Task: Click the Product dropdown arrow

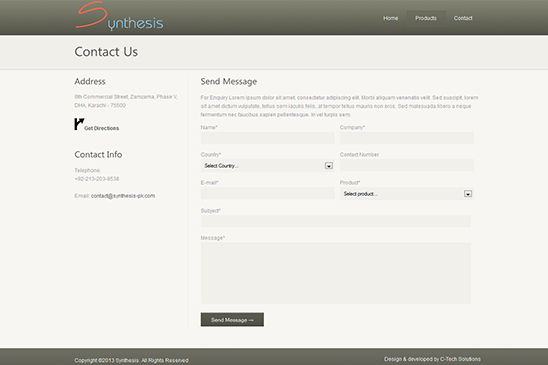Action: [x=468, y=194]
